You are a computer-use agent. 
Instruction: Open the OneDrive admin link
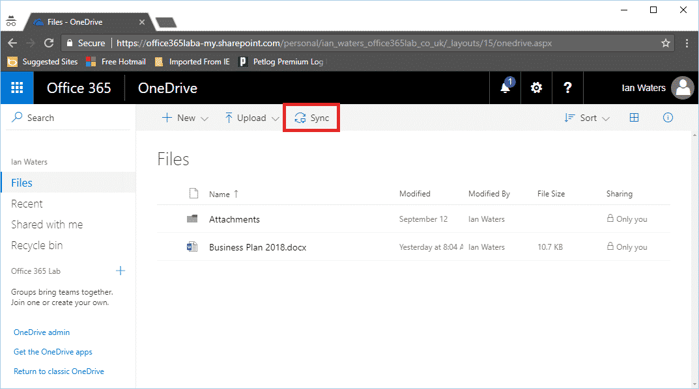point(41,332)
